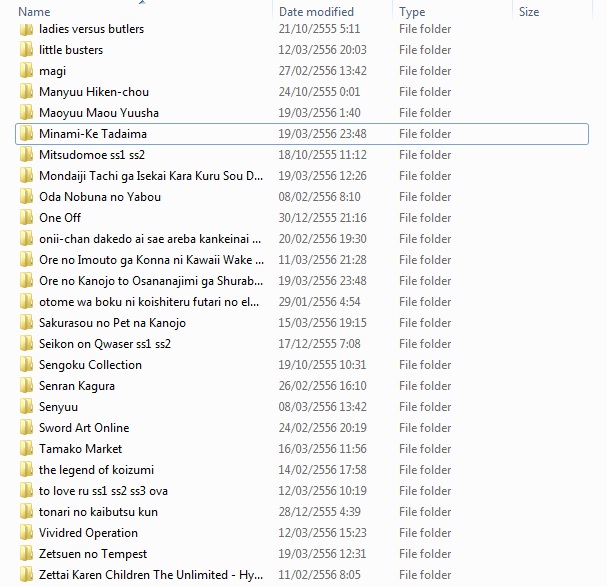Select 'Manyuu Hiken-chou' name text
This screenshot has height=586, width=607.
pyautogui.click(x=94, y=92)
